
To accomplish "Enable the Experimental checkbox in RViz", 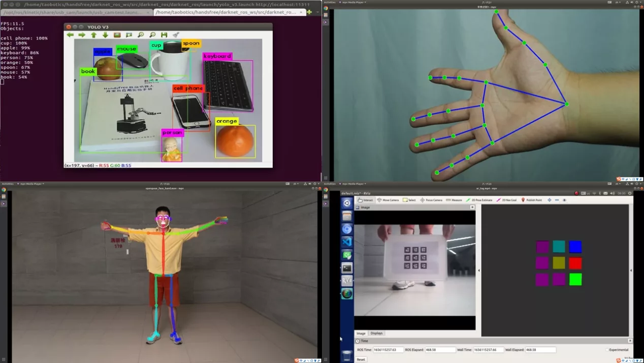I will (607, 350).
